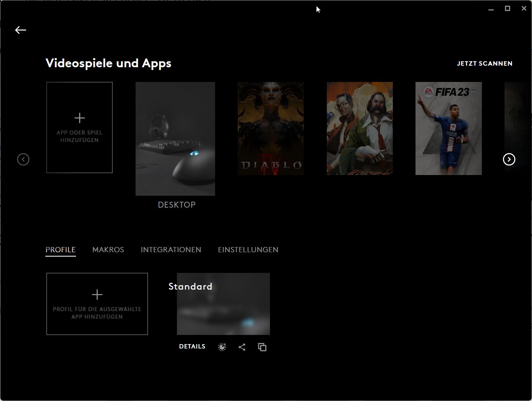
Task: Close the G HUB window
Action: click(x=524, y=8)
